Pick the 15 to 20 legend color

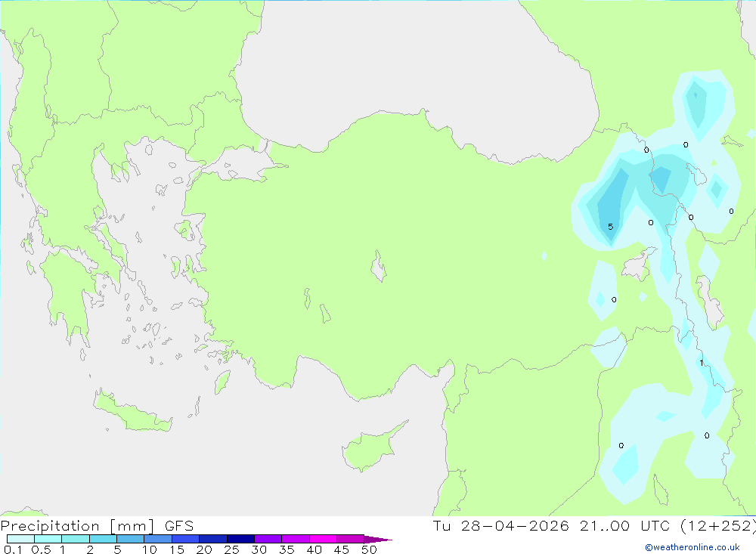point(186,539)
